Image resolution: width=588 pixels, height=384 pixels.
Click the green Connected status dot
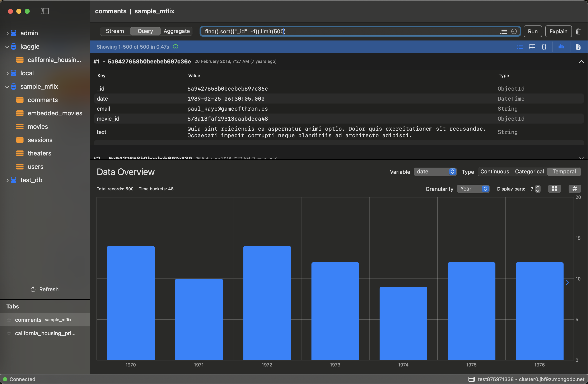[5, 379]
